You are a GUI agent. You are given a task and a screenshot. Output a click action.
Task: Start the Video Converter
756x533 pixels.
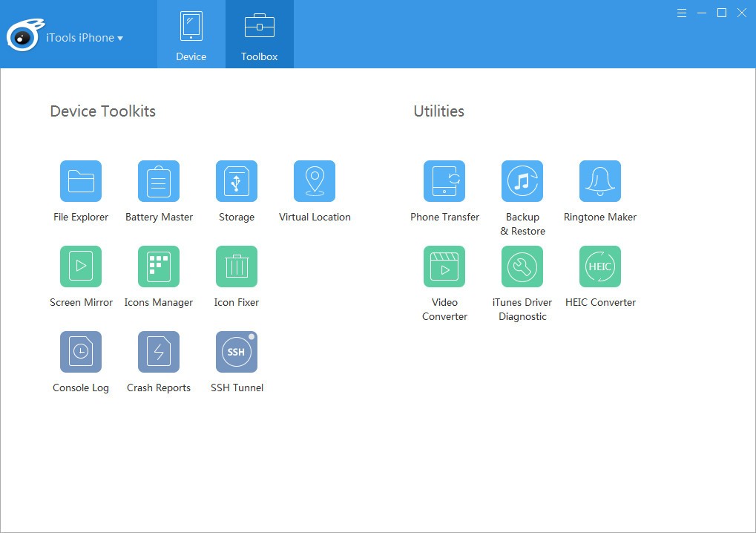coord(444,266)
